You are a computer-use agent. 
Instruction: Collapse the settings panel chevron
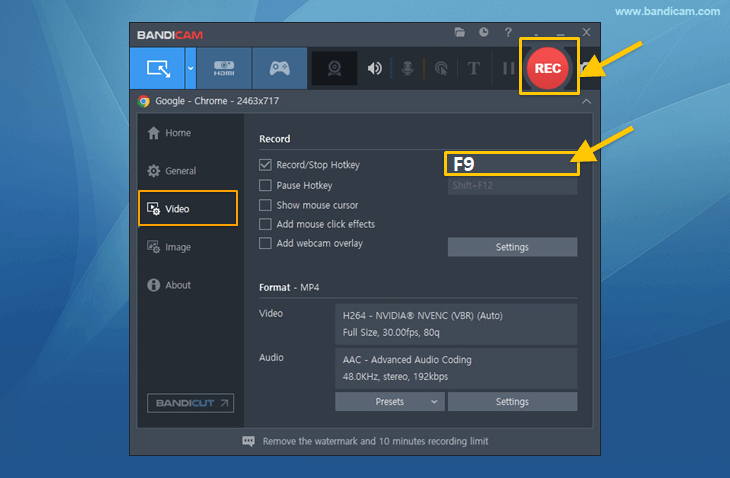[x=586, y=101]
